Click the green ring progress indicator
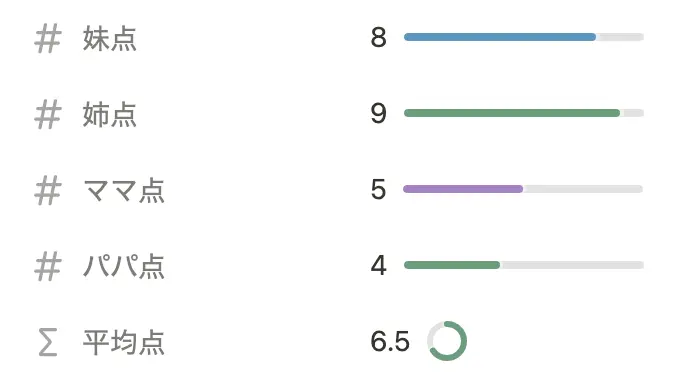The image size is (674, 384). [x=447, y=341]
